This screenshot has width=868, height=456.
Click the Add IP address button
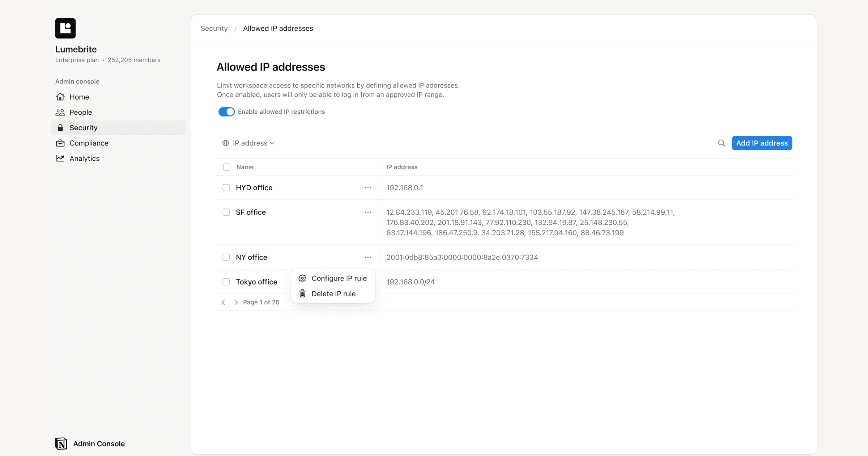point(762,143)
